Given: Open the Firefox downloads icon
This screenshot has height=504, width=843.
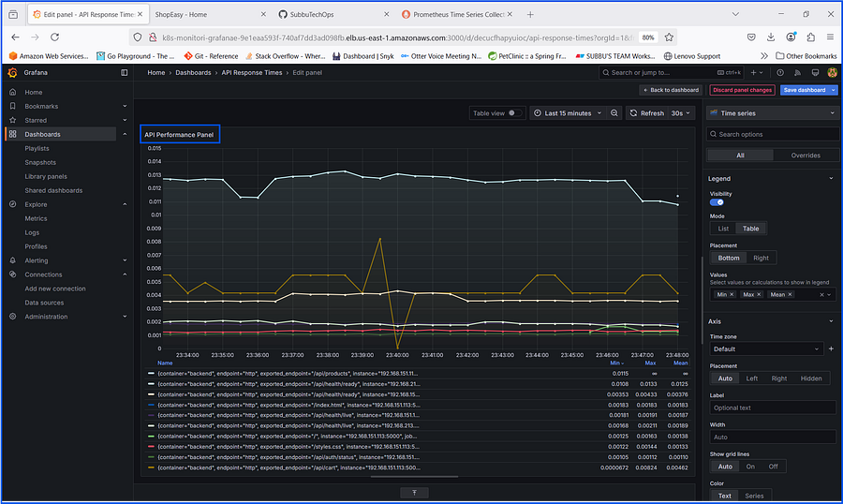Looking at the screenshot, I should [771, 37].
